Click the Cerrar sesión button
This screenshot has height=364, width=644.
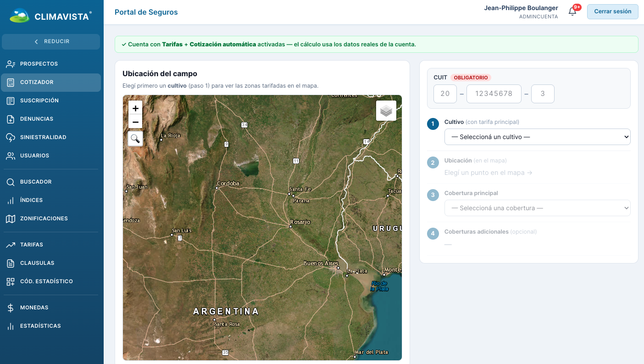coord(612,11)
